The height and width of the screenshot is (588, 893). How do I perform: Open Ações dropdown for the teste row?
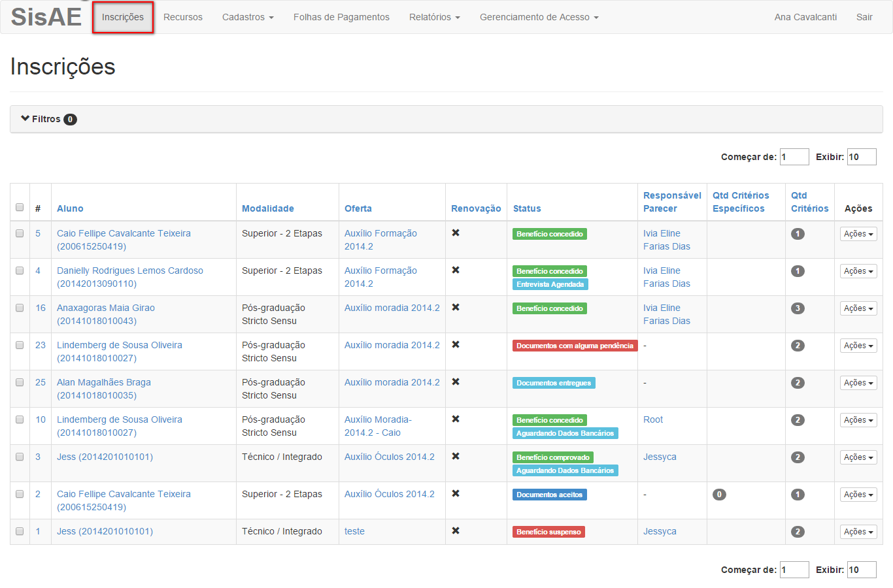coord(858,532)
